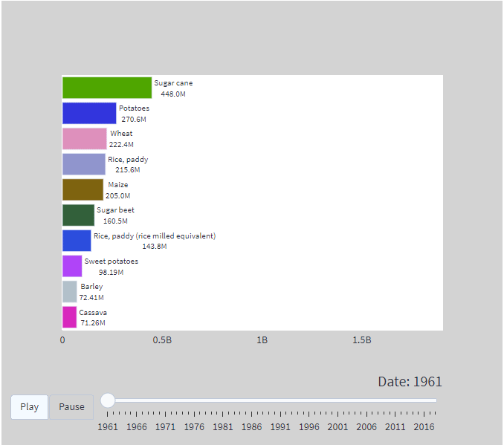Screen dimensions: 504x445
Task: Click the Barley label text
Action: (x=91, y=287)
